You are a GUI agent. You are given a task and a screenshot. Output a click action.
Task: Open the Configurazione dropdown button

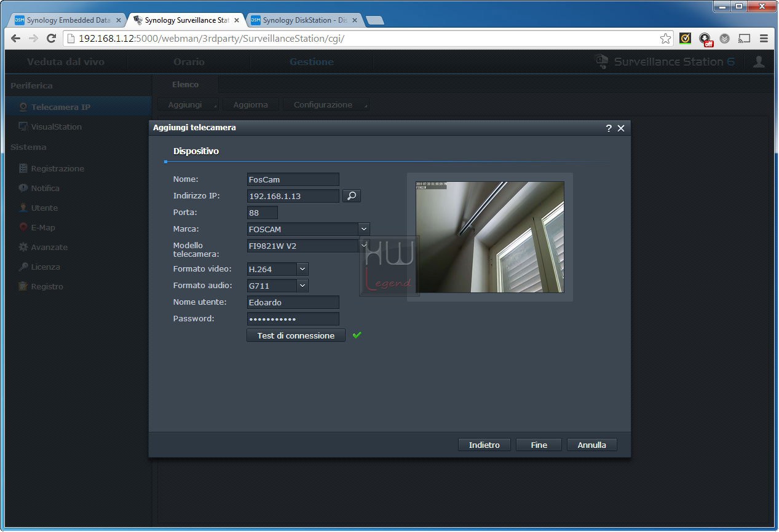pos(326,105)
